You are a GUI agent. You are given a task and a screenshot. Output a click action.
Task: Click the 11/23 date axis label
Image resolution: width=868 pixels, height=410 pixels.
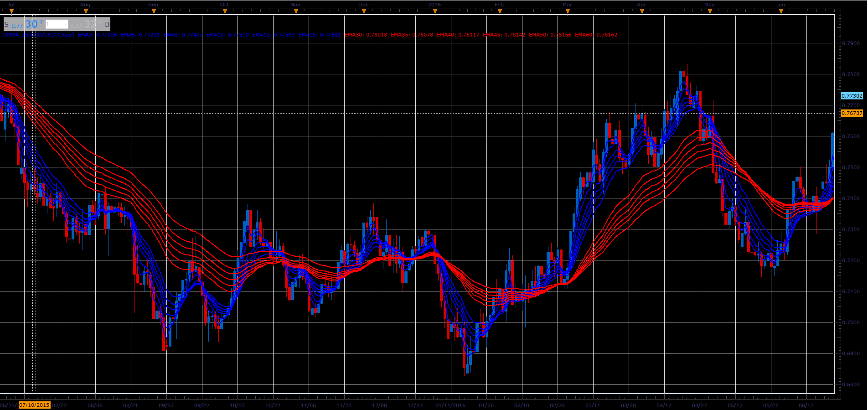point(344,405)
